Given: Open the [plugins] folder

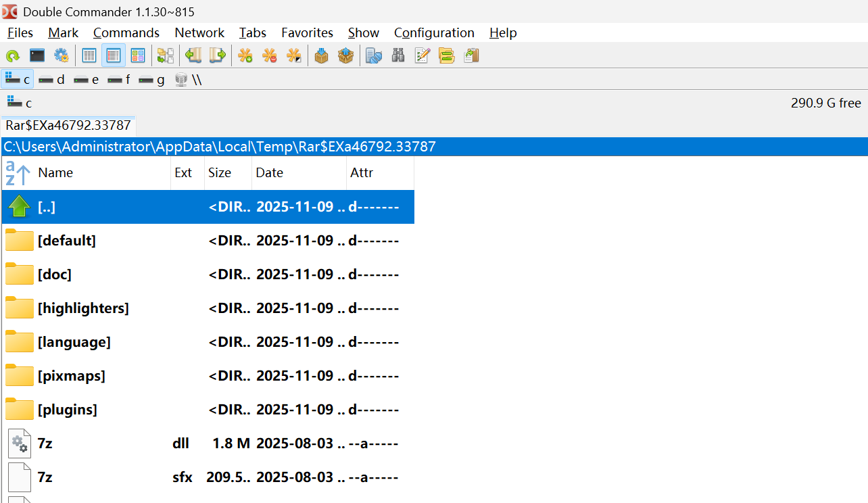Looking at the screenshot, I should [68, 410].
